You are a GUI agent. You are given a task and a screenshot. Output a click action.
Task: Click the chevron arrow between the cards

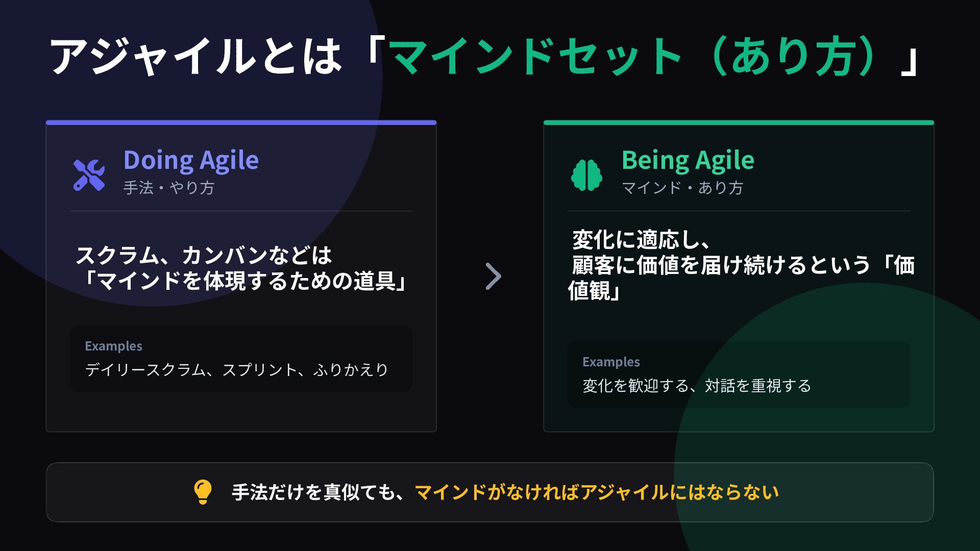pos(493,277)
